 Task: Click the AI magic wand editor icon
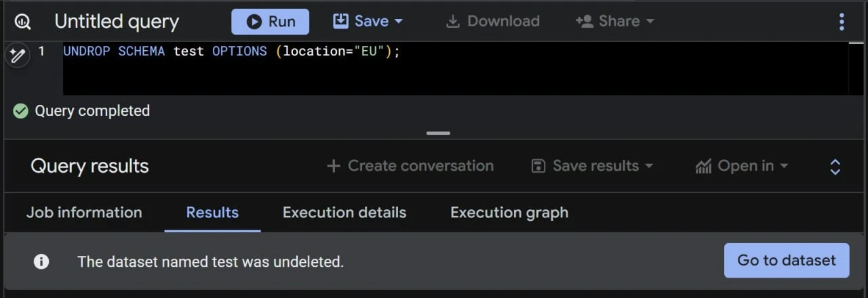tap(16, 55)
